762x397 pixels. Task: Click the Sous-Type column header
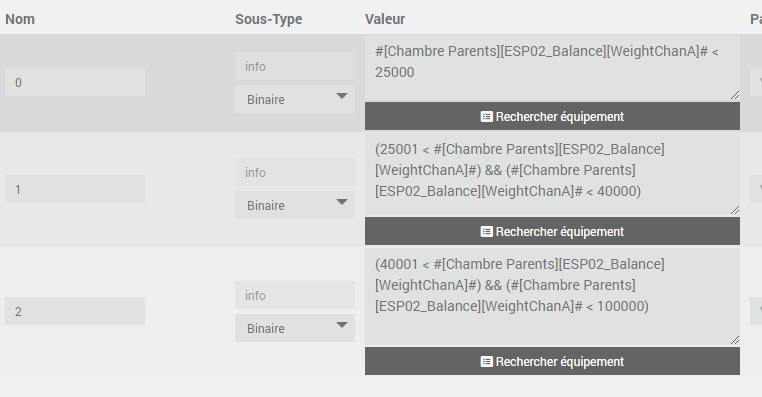tap(269, 19)
